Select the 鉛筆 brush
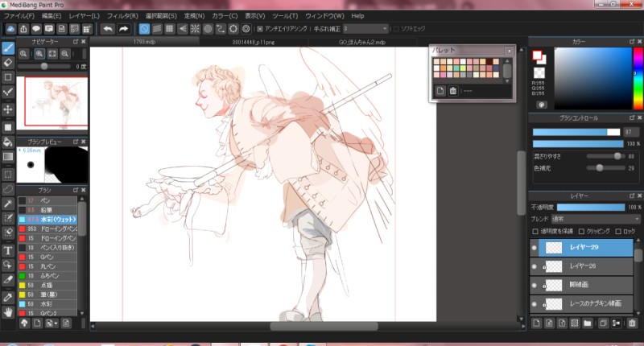Image resolution: width=644 pixels, height=346 pixels. point(47,210)
